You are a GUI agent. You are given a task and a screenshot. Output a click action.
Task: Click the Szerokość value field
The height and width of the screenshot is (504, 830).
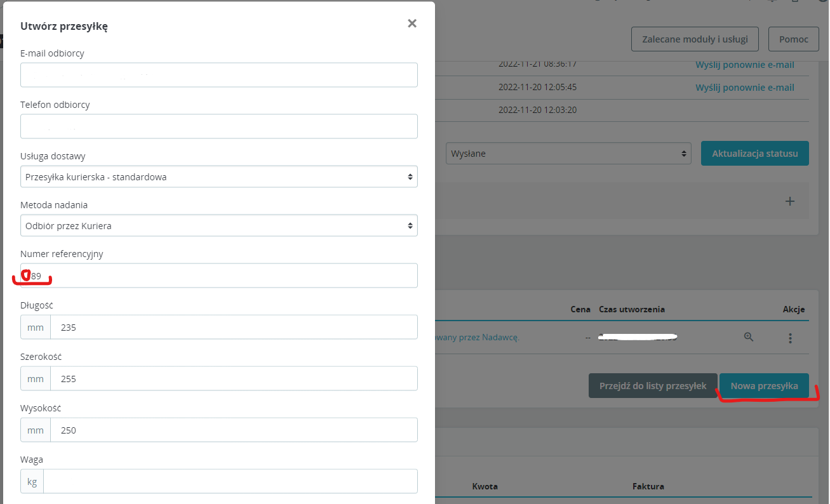click(234, 378)
